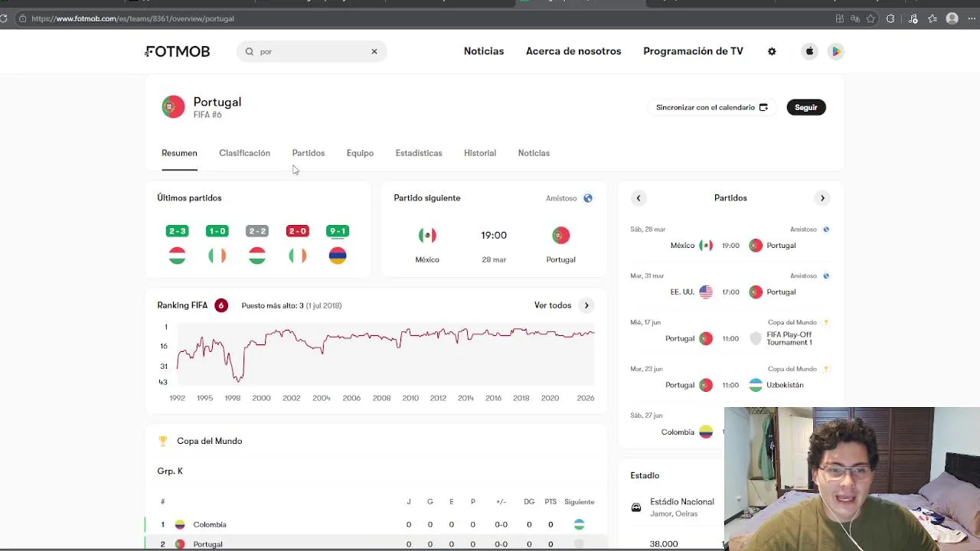Select the Resumen tab

pyautogui.click(x=179, y=153)
